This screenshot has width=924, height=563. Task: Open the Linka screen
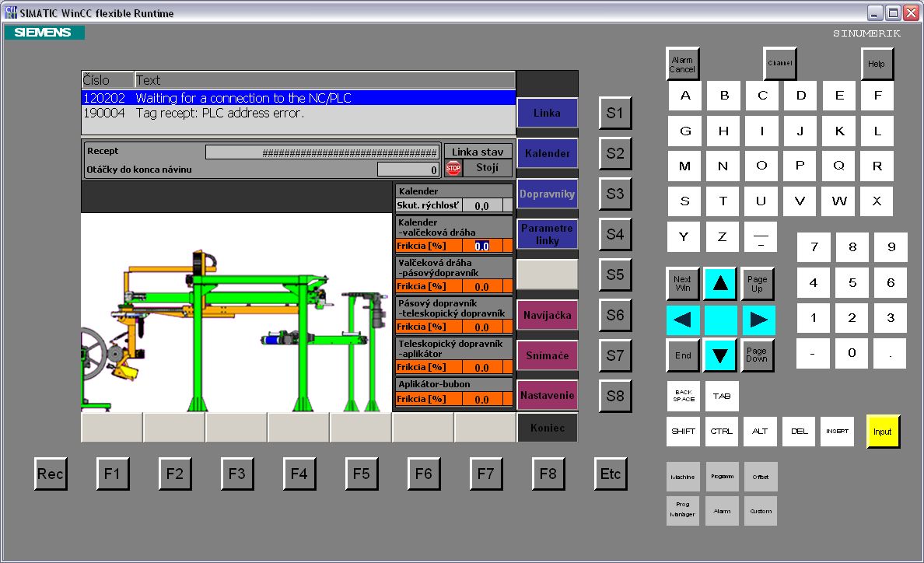coord(547,113)
